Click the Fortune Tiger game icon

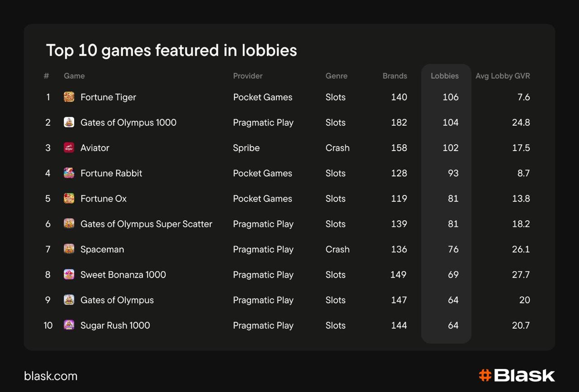[69, 97]
